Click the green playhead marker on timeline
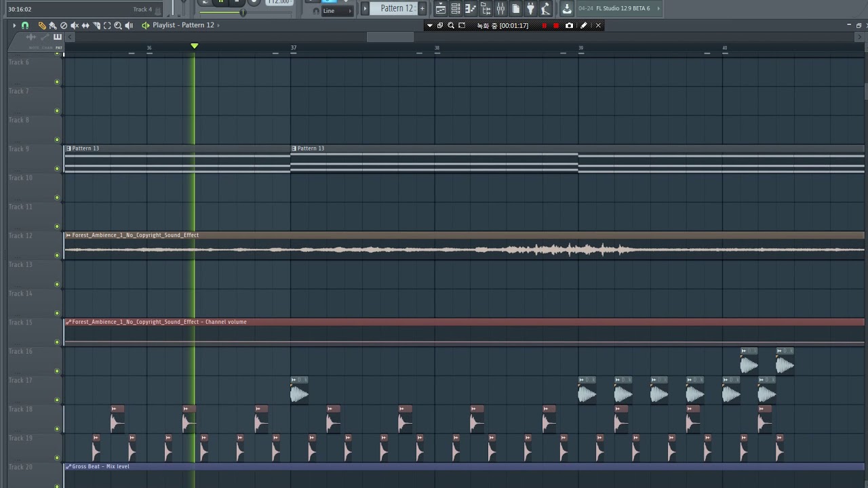The height and width of the screenshot is (488, 868). pos(195,46)
